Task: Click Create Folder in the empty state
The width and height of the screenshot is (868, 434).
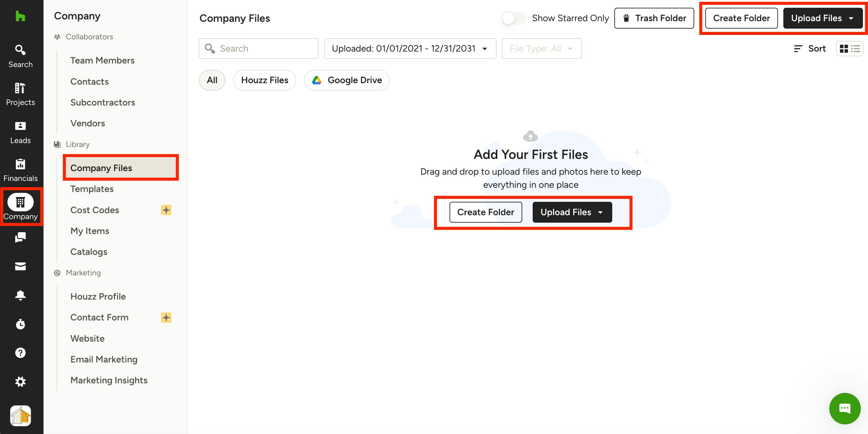Action: [x=486, y=212]
